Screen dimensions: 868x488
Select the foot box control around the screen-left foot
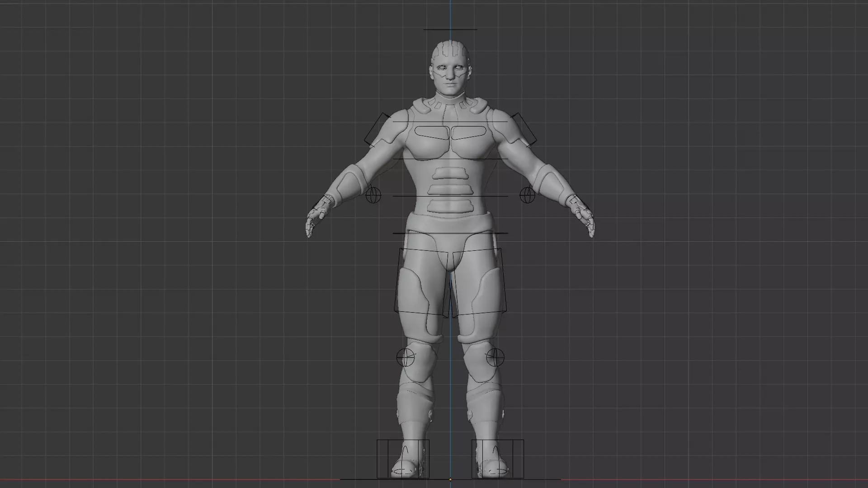pyautogui.click(x=403, y=459)
